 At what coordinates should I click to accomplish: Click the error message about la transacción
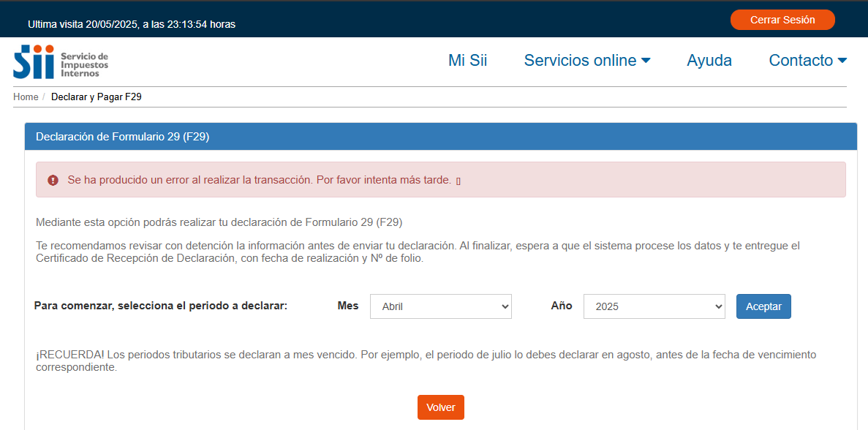259,180
